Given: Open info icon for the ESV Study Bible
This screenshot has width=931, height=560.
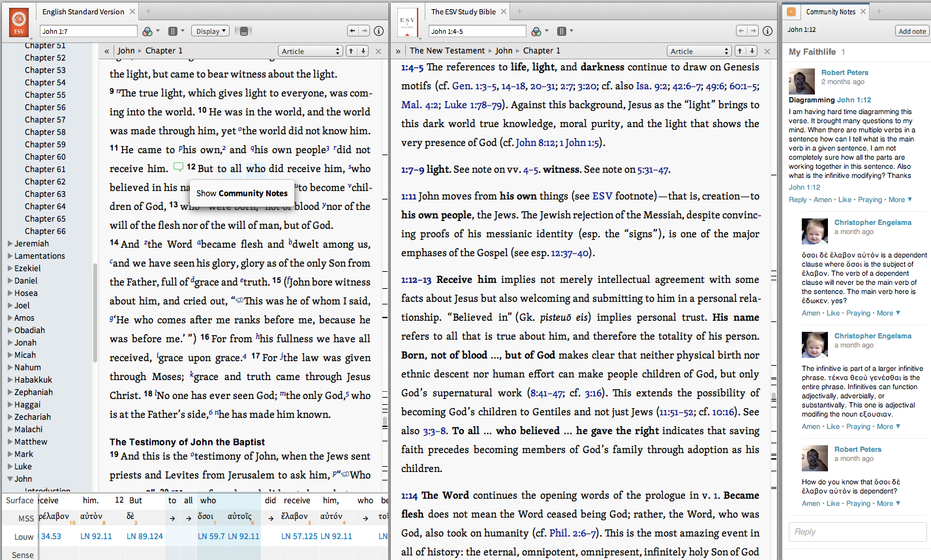Looking at the screenshot, I should pyautogui.click(x=767, y=31).
